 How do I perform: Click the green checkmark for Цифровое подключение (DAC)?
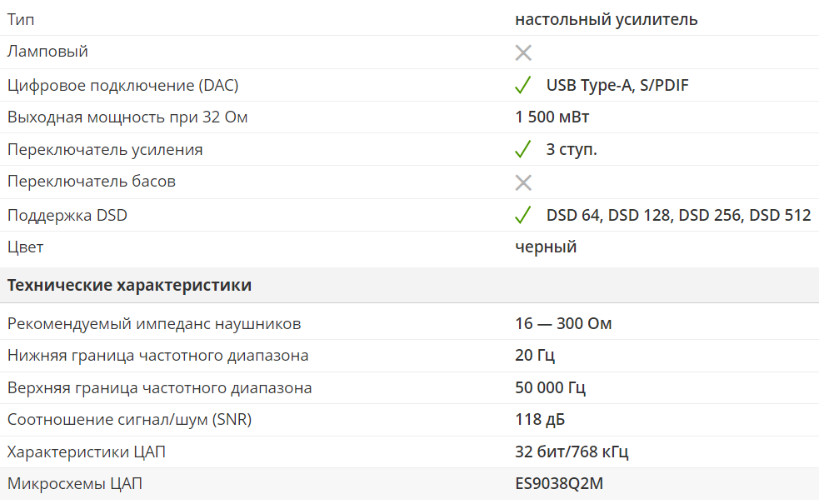pos(523,85)
